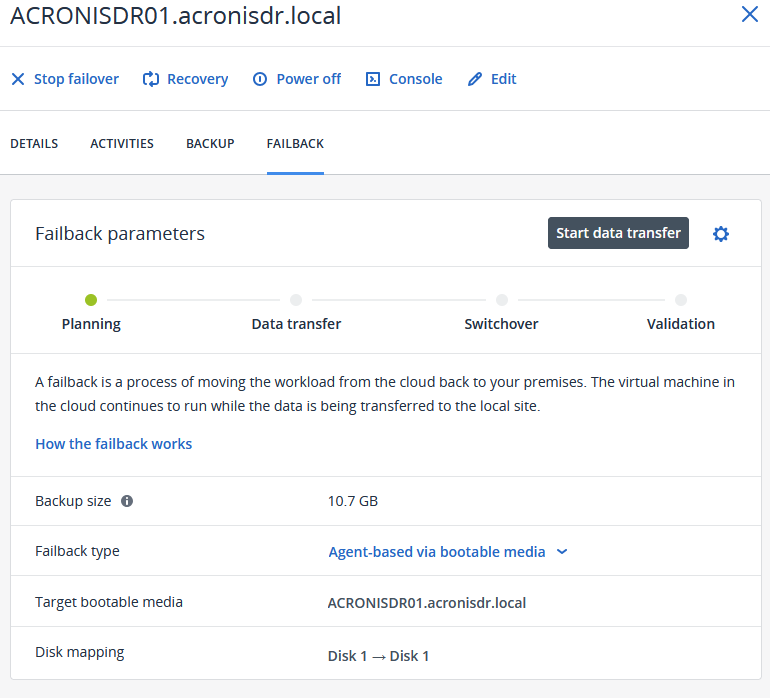Open the Agent-based via bootable media dropdown

(x=448, y=552)
